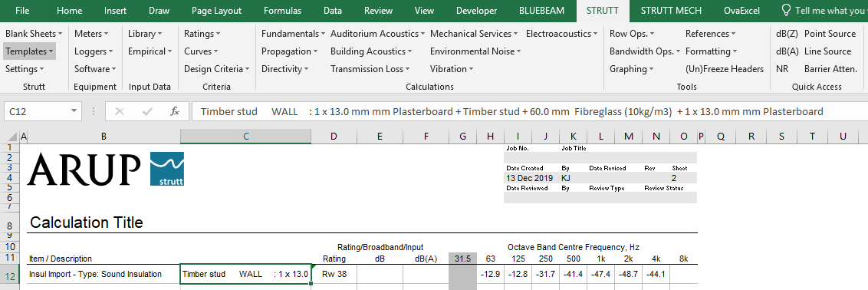Open the Formatting dropdown
This screenshot has height=290, width=868.
[712, 51]
